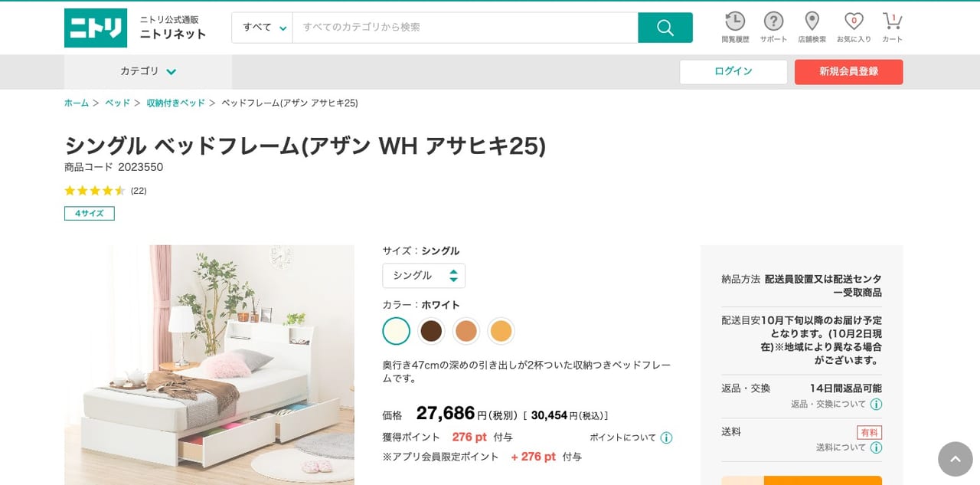Open the 収納付きベッド breadcrumb link
Image resolution: width=980 pixels, height=485 pixels.
pyautogui.click(x=175, y=102)
